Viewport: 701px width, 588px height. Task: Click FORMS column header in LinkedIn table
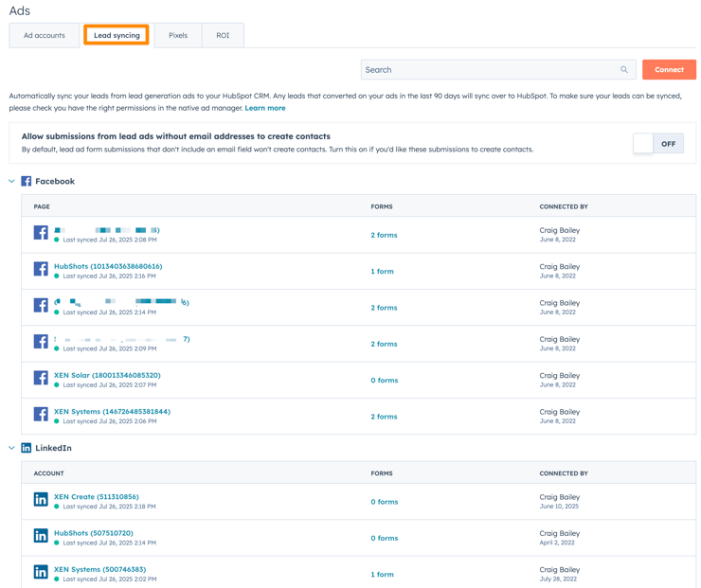(x=382, y=473)
